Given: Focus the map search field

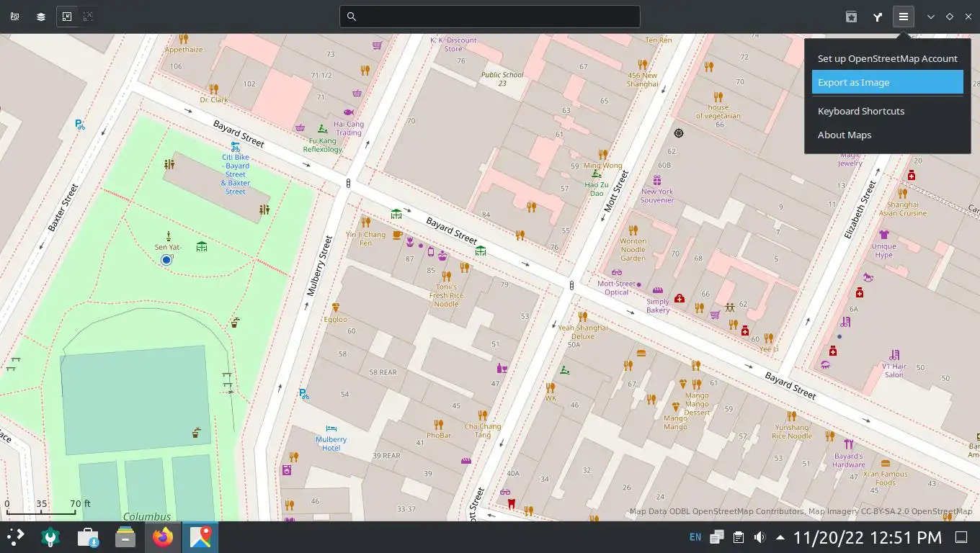Looking at the screenshot, I should (490, 17).
